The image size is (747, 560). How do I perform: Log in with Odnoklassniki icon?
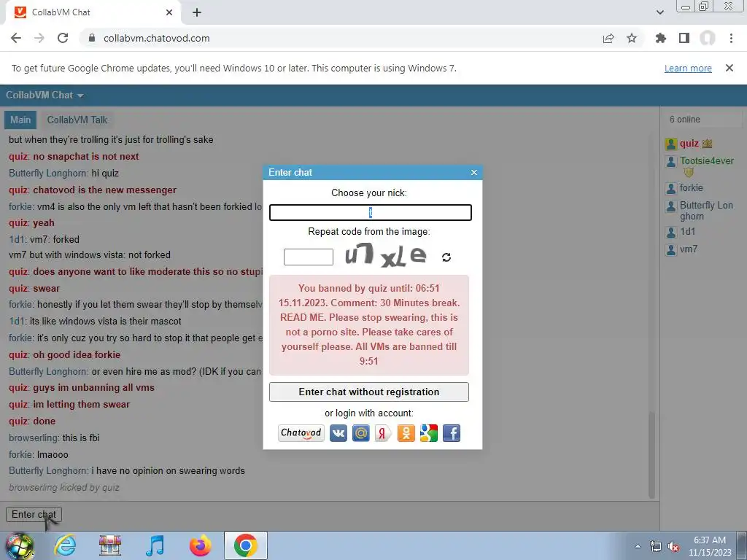(x=406, y=433)
